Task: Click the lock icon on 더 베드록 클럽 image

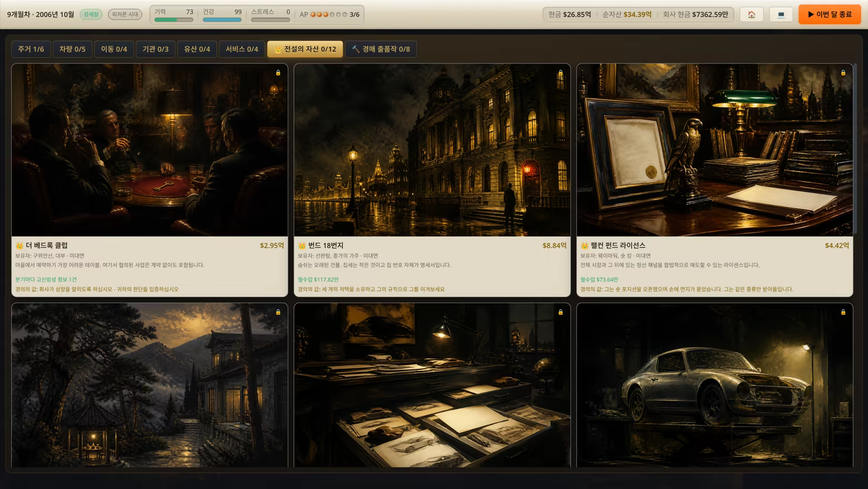Action: point(278,73)
